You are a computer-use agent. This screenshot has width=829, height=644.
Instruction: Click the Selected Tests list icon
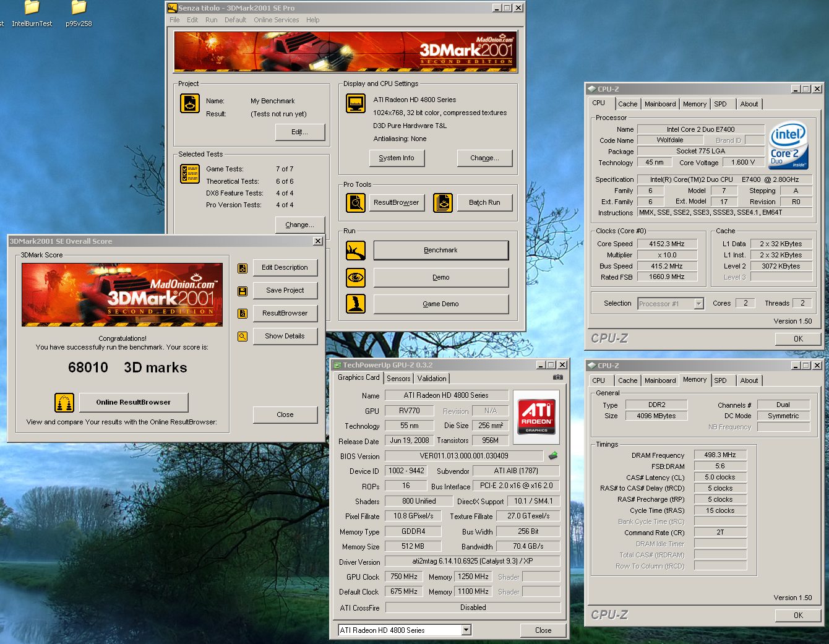[x=190, y=174]
